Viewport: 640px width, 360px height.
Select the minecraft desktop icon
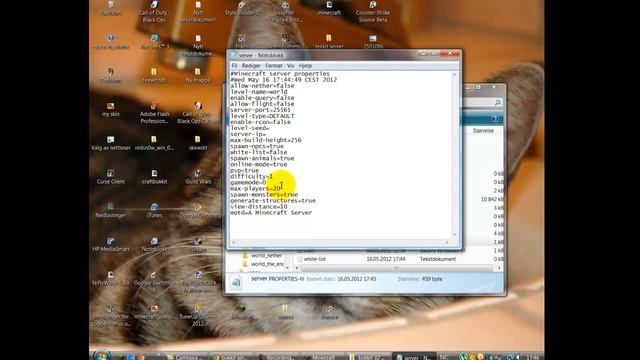pos(329,8)
